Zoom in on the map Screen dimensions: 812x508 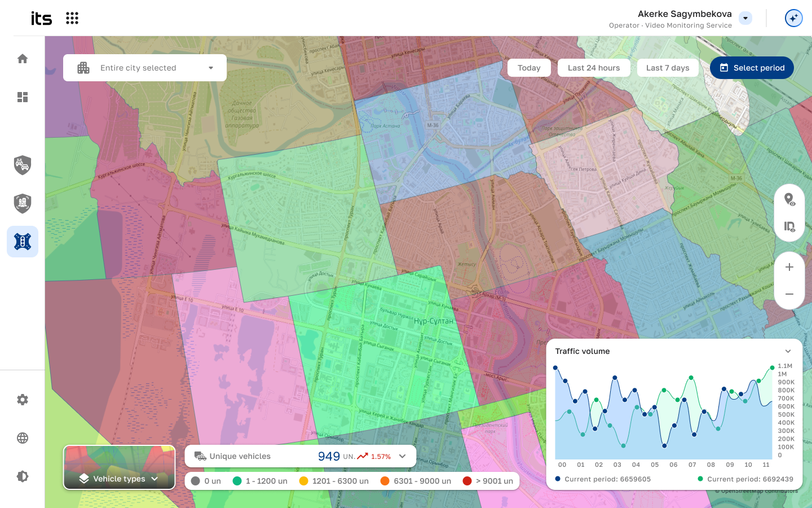[x=789, y=267]
